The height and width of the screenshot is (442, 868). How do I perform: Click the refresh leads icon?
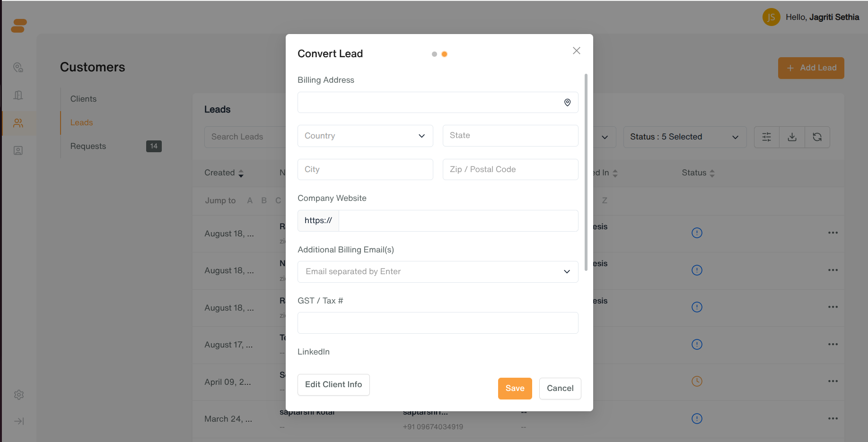(x=817, y=137)
